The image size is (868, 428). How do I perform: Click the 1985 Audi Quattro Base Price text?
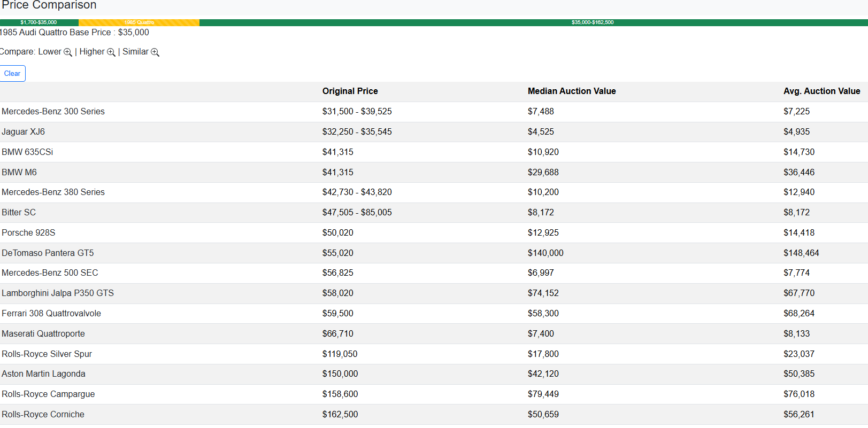(74, 33)
